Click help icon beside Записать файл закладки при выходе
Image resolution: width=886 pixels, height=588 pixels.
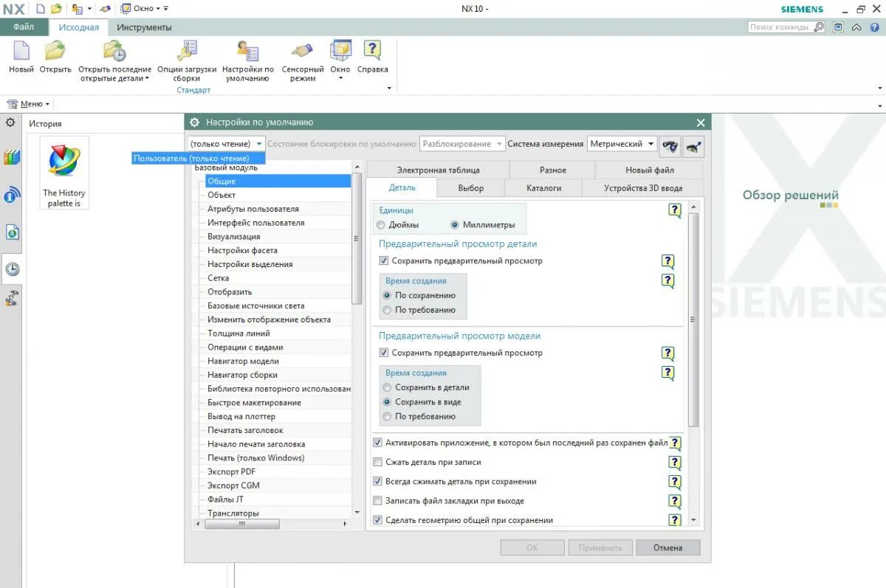point(675,502)
